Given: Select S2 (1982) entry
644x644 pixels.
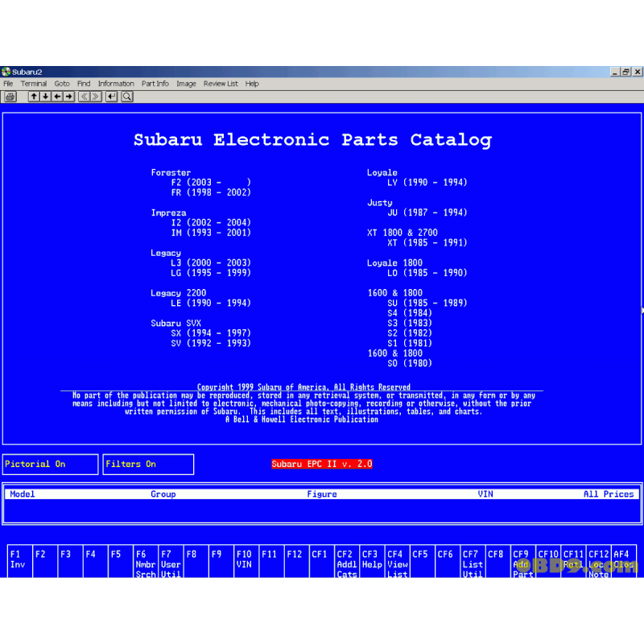Looking at the screenshot, I should [410, 333].
